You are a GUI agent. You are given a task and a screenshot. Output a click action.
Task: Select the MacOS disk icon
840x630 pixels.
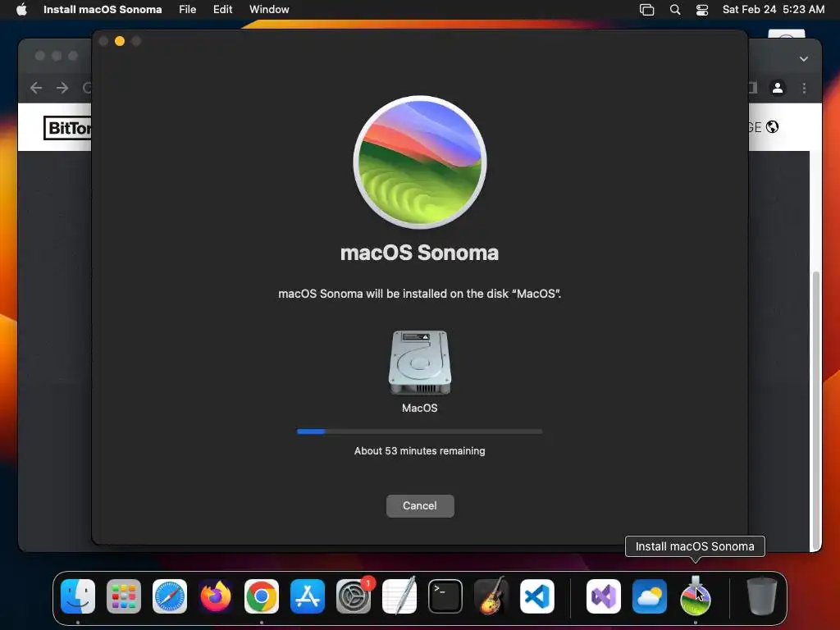pos(419,363)
